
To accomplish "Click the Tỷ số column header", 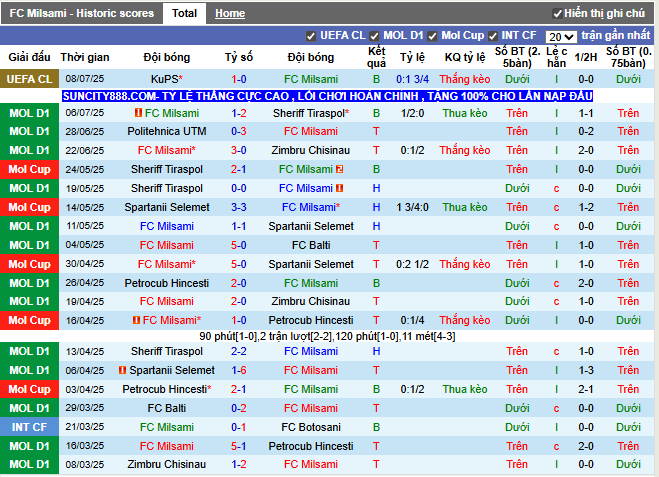I will (238, 57).
